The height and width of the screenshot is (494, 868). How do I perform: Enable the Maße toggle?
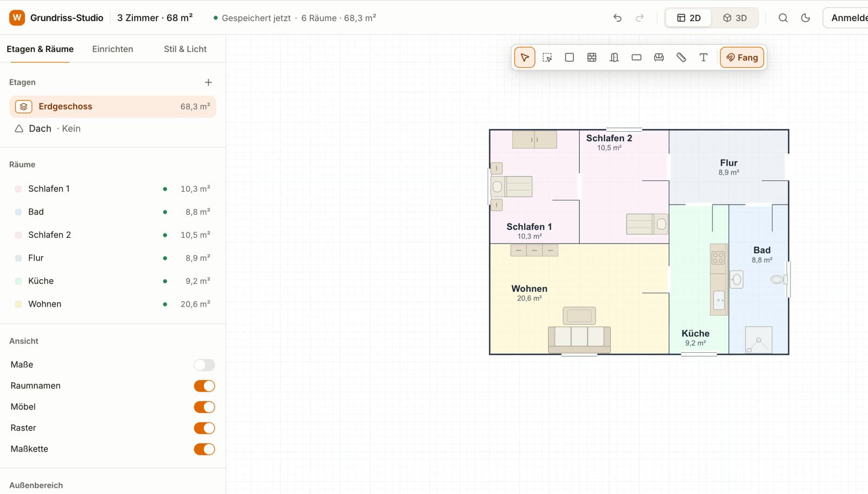205,365
